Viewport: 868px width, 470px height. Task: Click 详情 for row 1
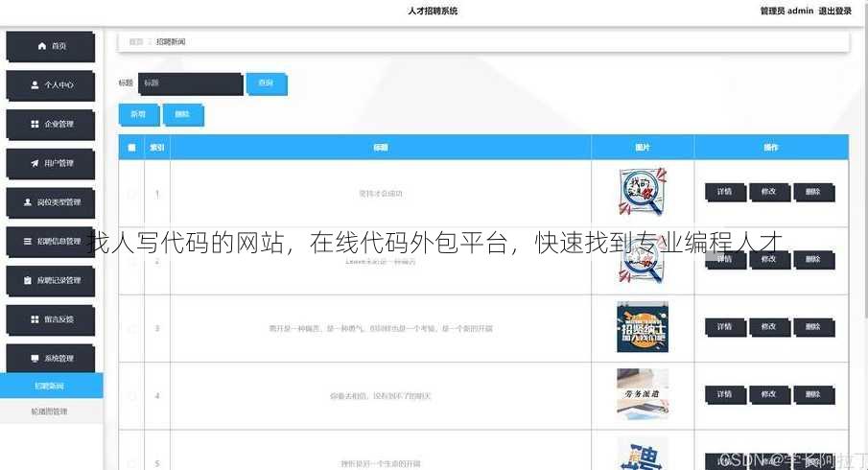click(725, 192)
